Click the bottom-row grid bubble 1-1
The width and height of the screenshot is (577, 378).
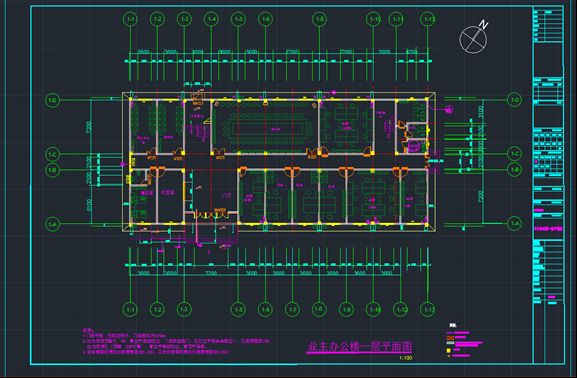[131, 310]
